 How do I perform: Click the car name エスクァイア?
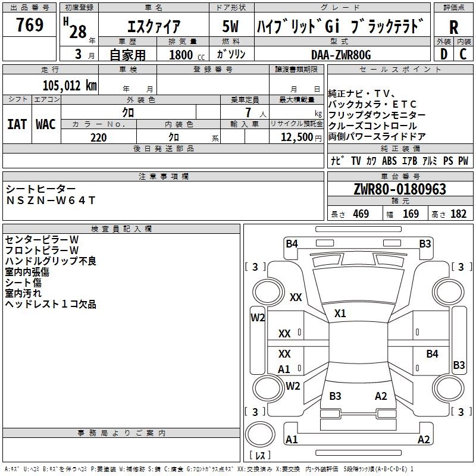point(154,26)
